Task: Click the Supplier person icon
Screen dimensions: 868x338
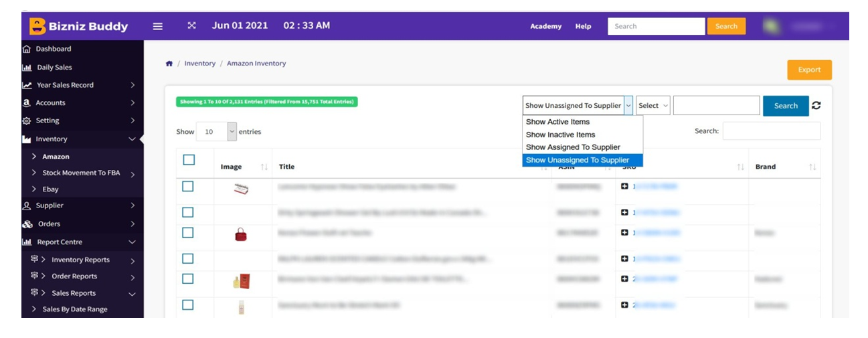Action: tap(27, 205)
